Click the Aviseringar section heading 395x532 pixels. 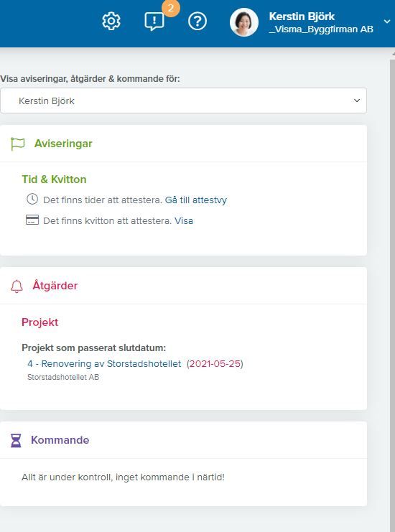63,144
